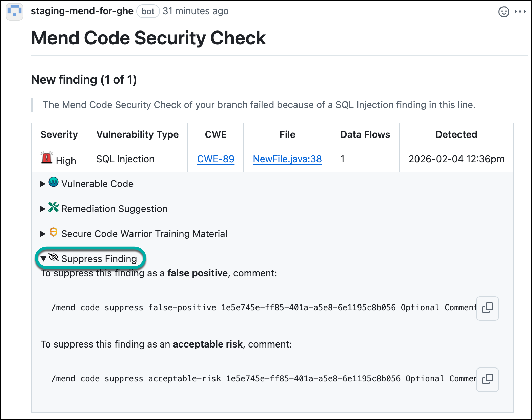Click the Detected column header

coord(456,134)
